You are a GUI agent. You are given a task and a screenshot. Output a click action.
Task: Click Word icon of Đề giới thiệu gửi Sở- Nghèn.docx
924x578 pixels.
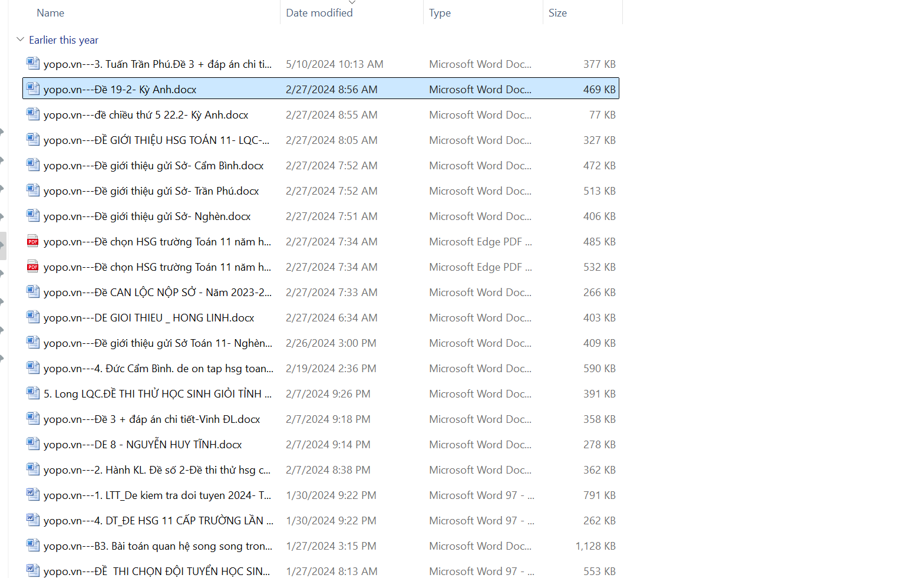point(33,215)
